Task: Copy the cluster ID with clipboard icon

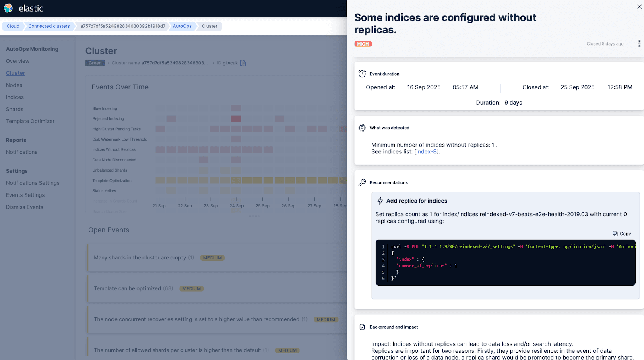Action: pyautogui.click(x=243, y=63)
